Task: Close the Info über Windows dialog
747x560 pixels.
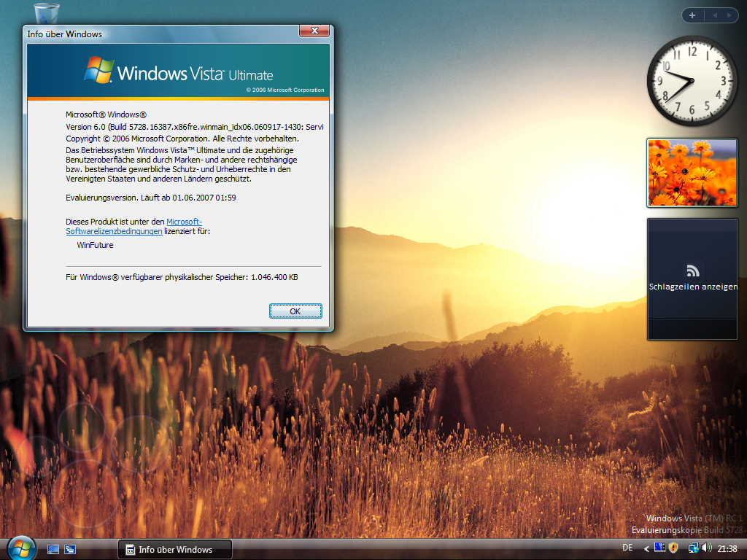Action: 314,31
